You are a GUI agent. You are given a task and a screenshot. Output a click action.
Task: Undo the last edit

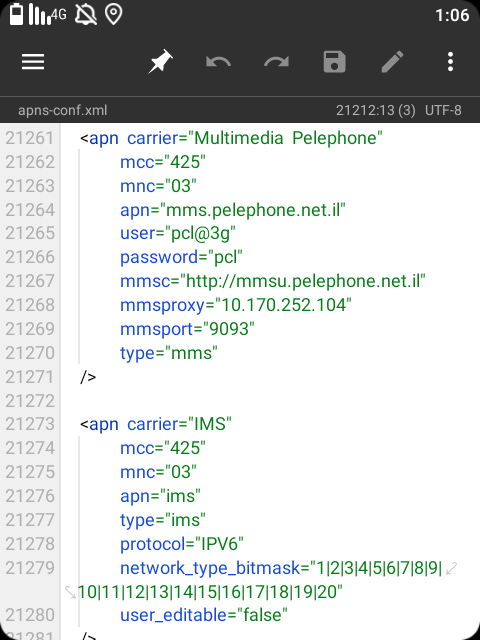pos(218,62)
